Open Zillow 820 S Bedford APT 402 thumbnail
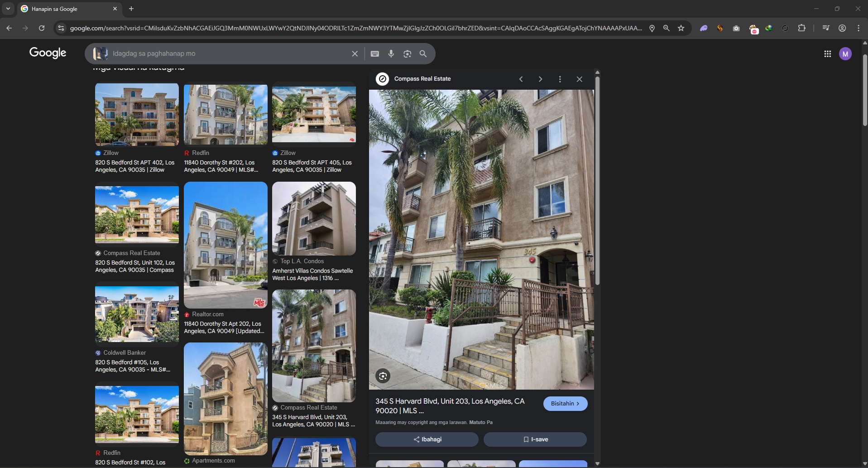 point(137,115)
